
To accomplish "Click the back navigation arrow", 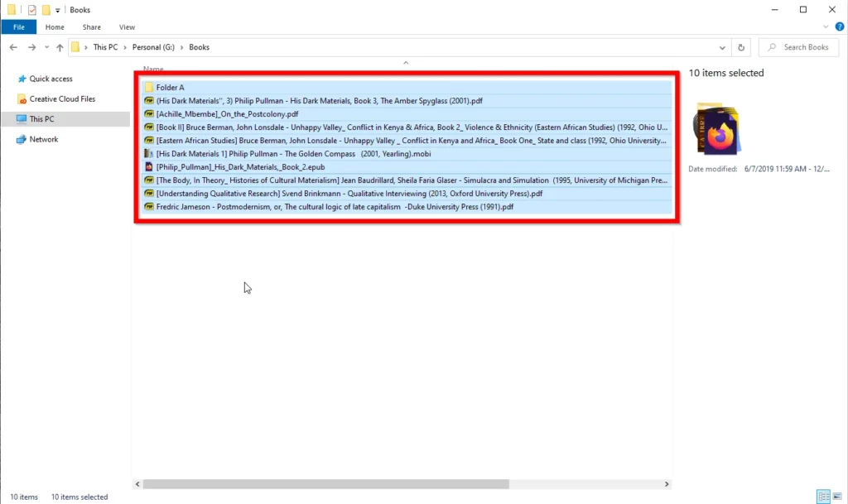I will (14, 47).
